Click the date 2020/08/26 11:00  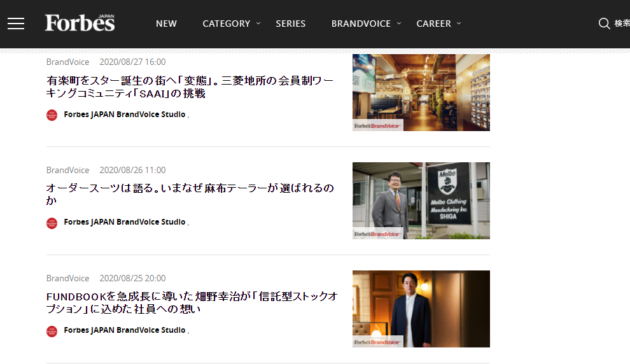(132, 170)
